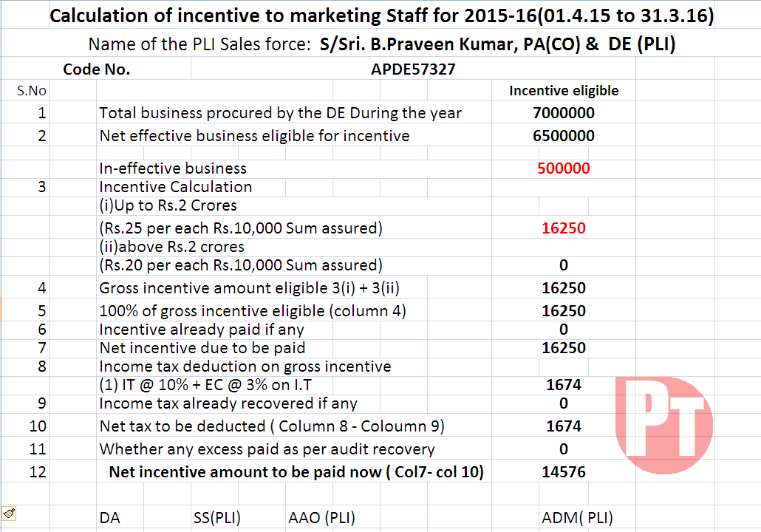
Task: Click the value 1674 in row 10
Action: coord(564,426)
